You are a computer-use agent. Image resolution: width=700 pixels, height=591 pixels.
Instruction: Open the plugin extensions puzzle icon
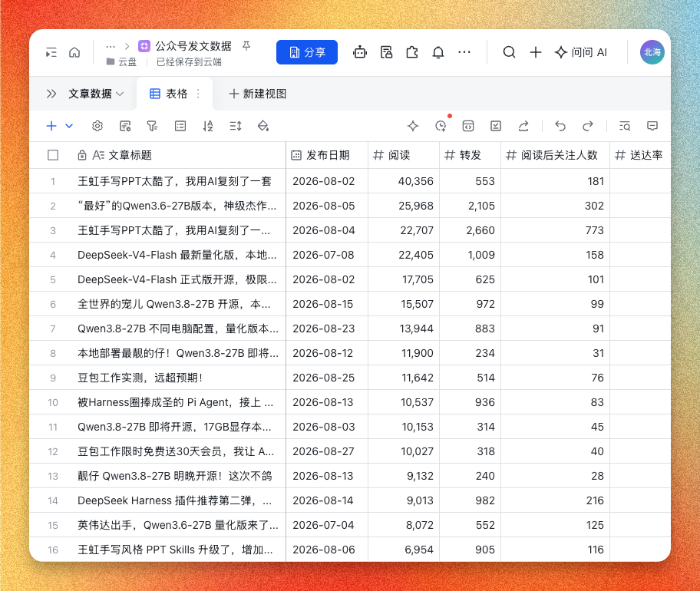(412, 52)
